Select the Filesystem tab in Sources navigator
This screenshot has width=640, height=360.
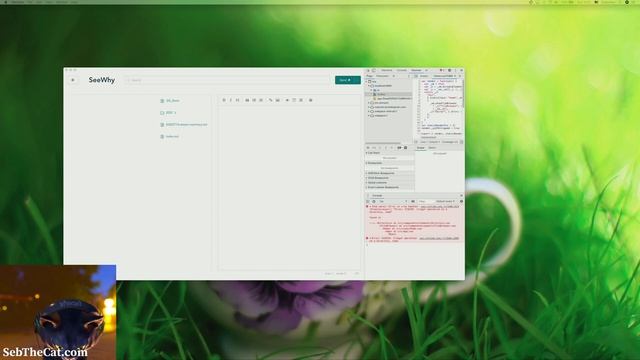(382, 76)
